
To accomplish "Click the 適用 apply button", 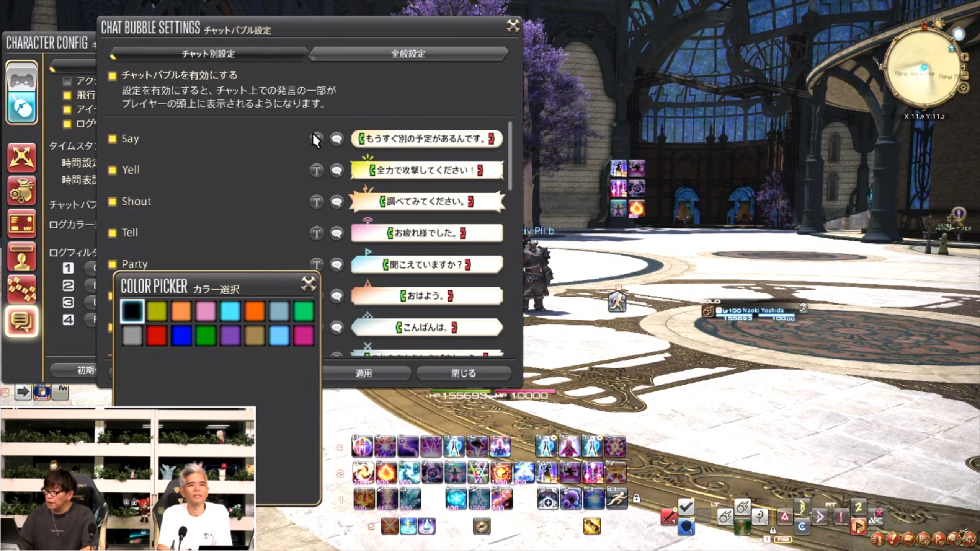I will (x=364, y=373).
